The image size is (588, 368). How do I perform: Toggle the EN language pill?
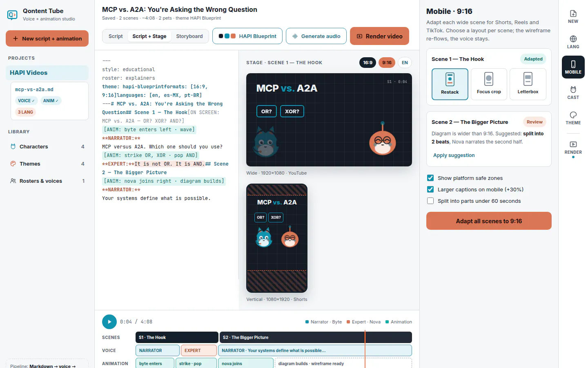(405, 63)
